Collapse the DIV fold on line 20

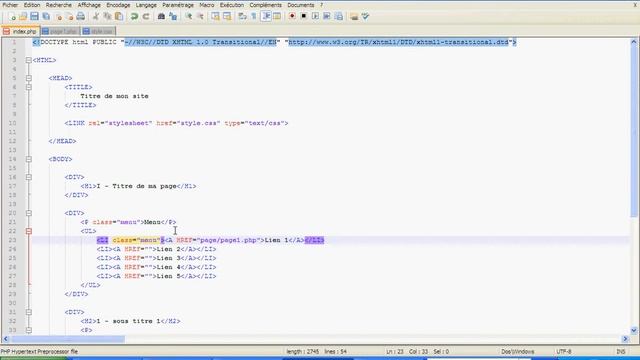[x=29, y=213]
